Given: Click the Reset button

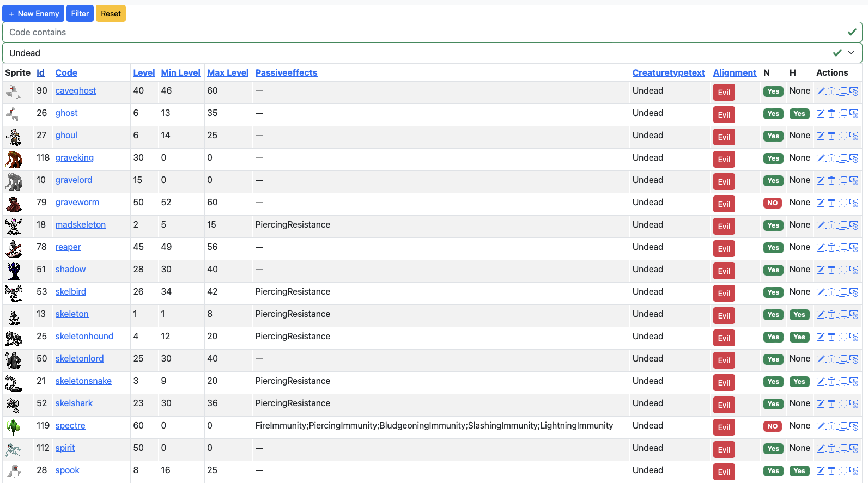Looking at the screenshot, I should coord(111,14).
